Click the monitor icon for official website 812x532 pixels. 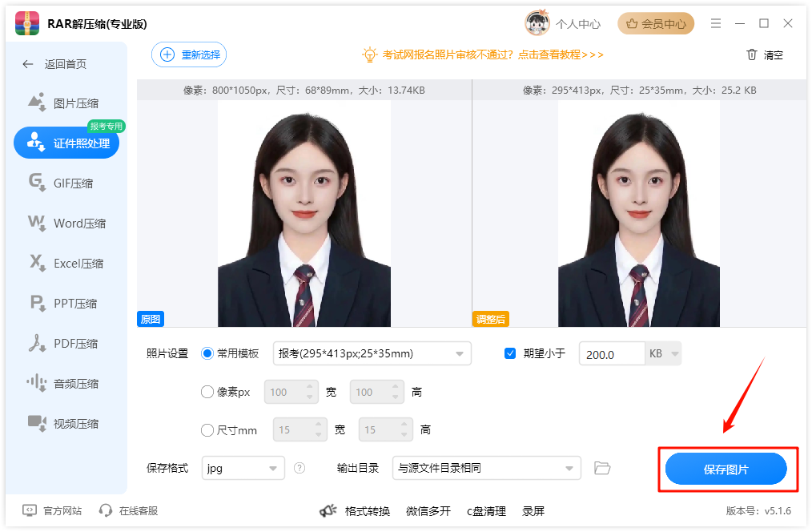pos(30,510)
